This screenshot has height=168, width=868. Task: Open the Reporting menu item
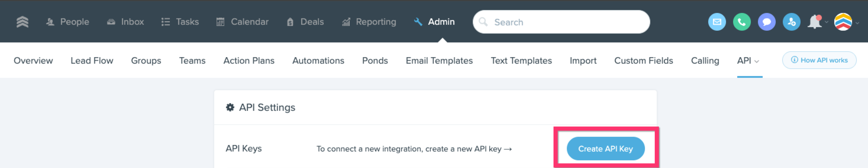[x=369, y=22]
